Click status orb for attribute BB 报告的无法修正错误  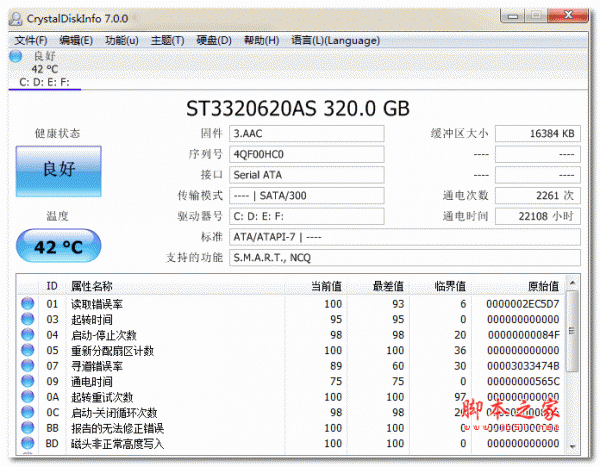tap(27, 428)
